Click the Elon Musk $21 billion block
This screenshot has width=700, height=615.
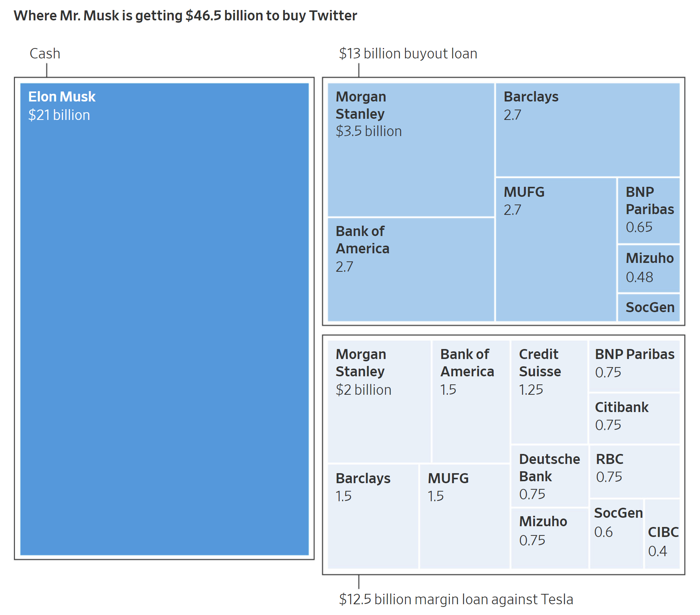tap(165, 319)
